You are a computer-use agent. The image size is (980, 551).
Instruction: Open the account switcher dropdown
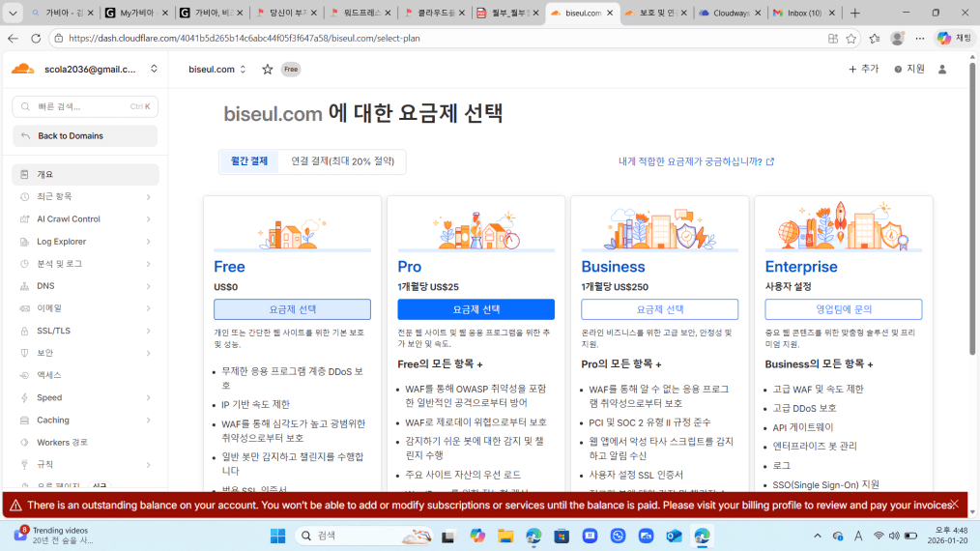(154, 70)
